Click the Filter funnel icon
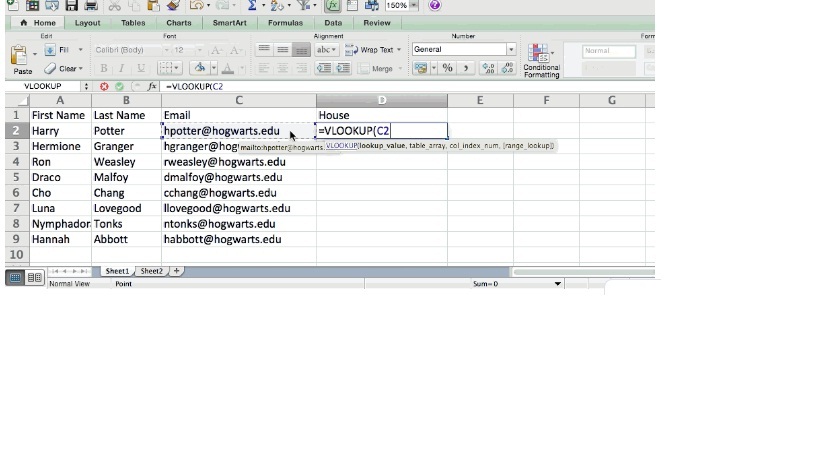The height and width of the screenshot is (460, 819). [303, 6]
